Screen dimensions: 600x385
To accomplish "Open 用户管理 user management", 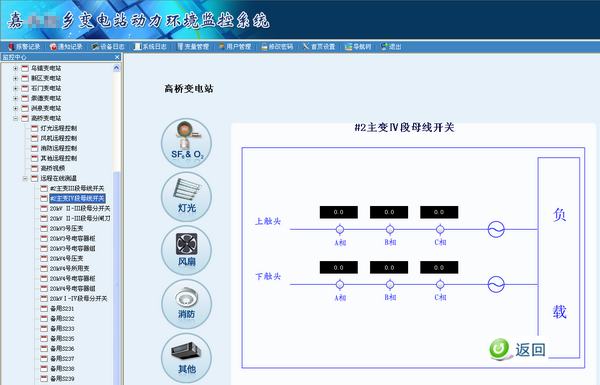I will [235, 47].
